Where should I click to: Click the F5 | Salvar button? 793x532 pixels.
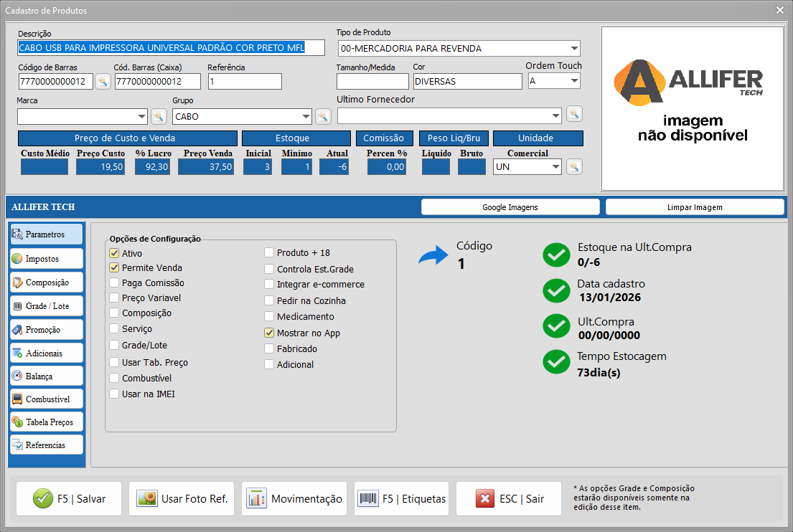tap(71, 499)
